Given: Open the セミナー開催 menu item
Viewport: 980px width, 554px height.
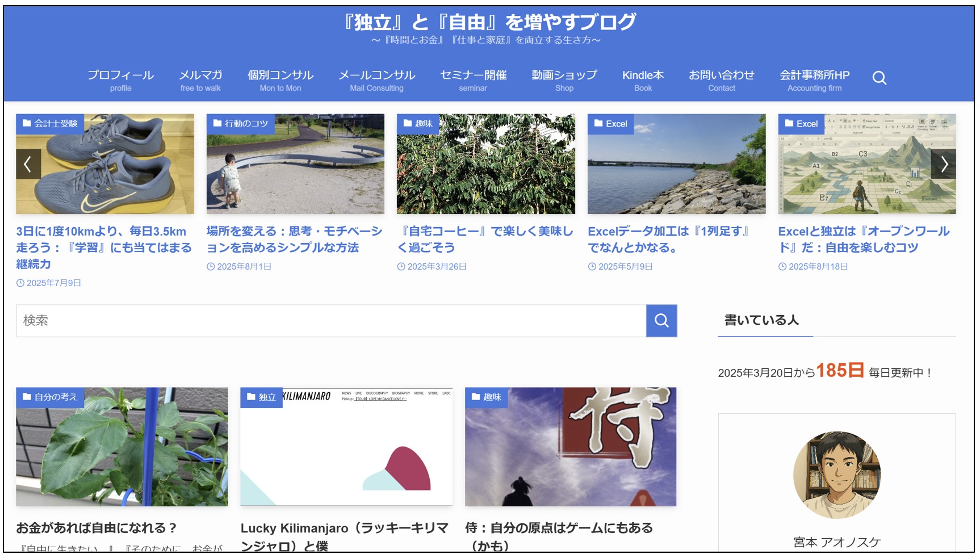Looking at the screenshot, I should [473, 81].
